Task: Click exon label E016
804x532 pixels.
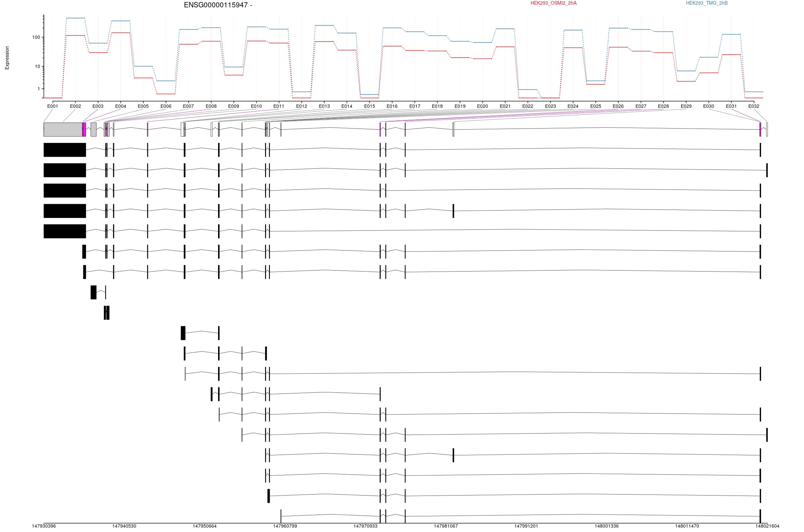Action: tap(392, 106)
